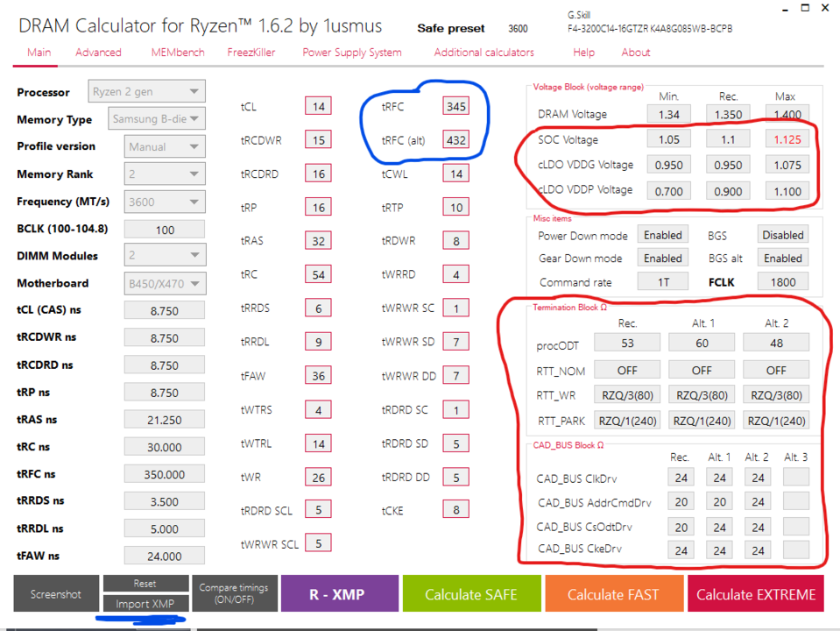Click DRAM Voltage recommended 1.350
840x631 pixels.
pyautogui.click(x=728, y=114)
